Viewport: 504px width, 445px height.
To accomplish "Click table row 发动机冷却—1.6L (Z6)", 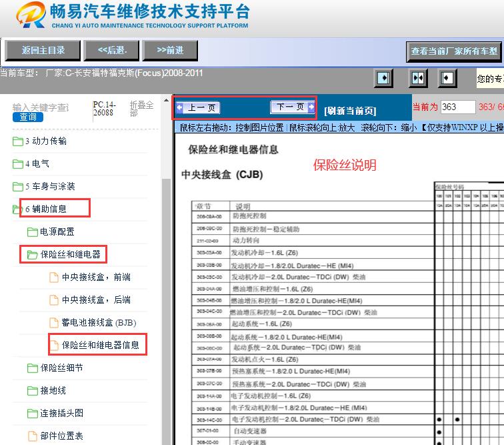I will [x=313, y=253].
